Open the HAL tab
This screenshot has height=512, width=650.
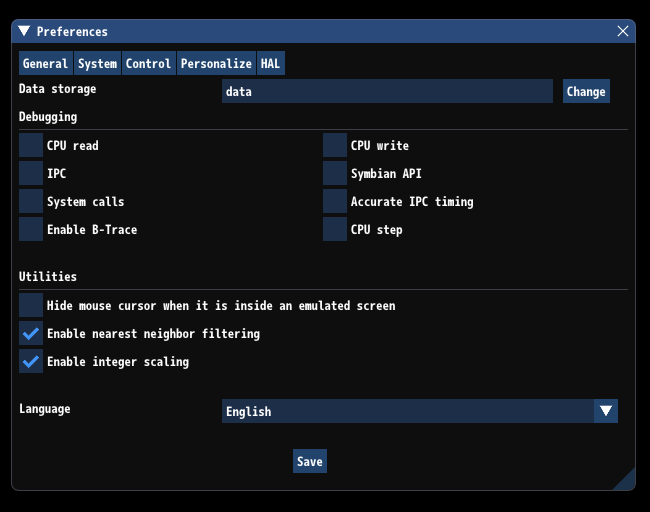tap(271, 63)
